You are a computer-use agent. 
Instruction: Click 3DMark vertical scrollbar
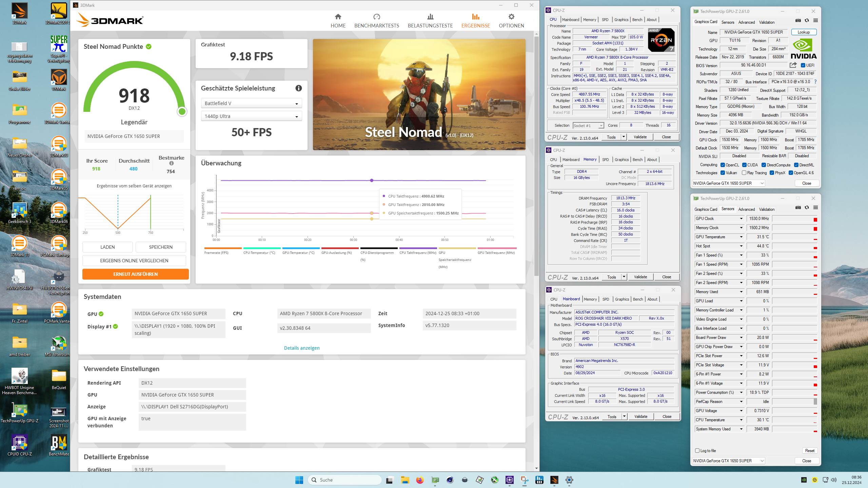pyautogui.click(x=536, y=156)
